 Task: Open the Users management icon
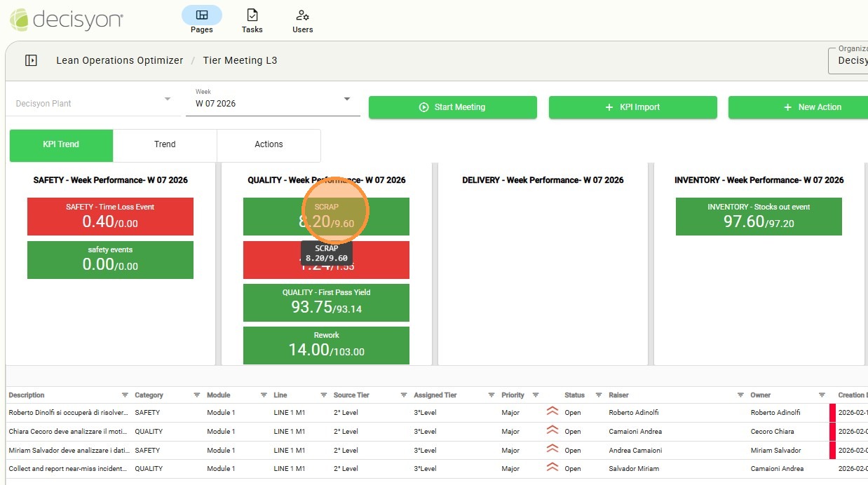[302, 20]
